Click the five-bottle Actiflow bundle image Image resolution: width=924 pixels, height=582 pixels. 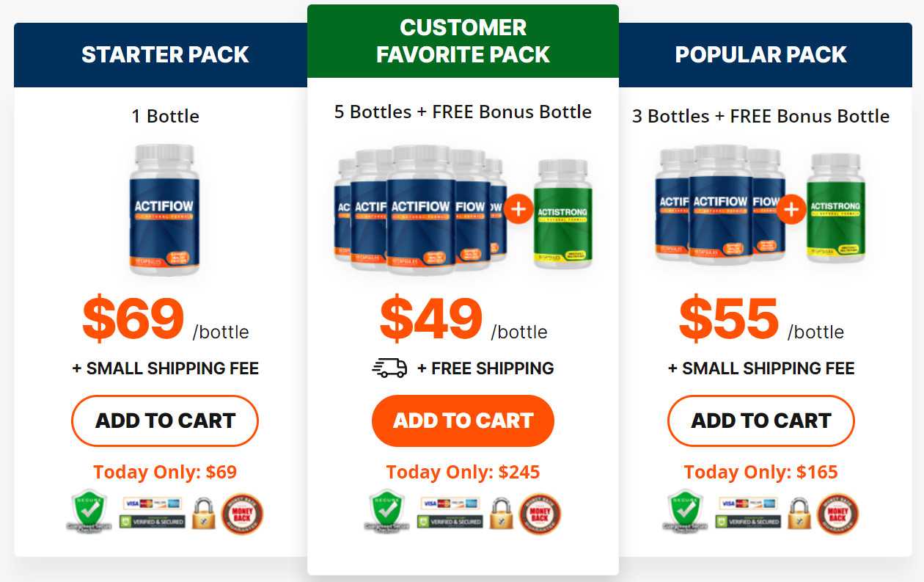pyautogui.click(x=420, y=209)
